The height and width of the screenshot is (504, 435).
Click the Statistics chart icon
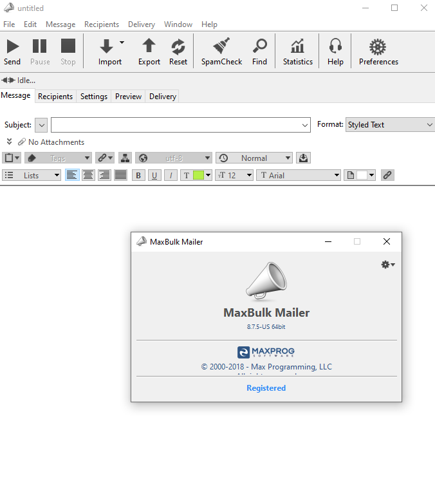click(297, 46)
